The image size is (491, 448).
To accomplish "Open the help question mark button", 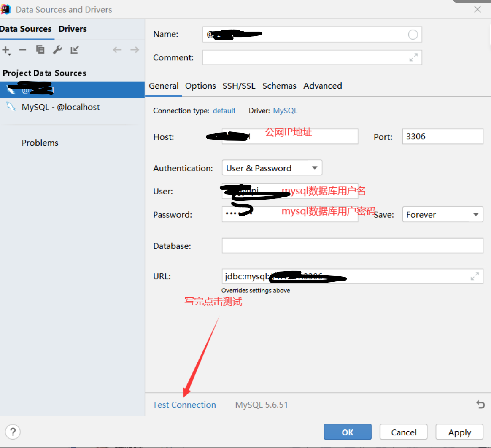I will pyautogui.click(x=13, y=432).
